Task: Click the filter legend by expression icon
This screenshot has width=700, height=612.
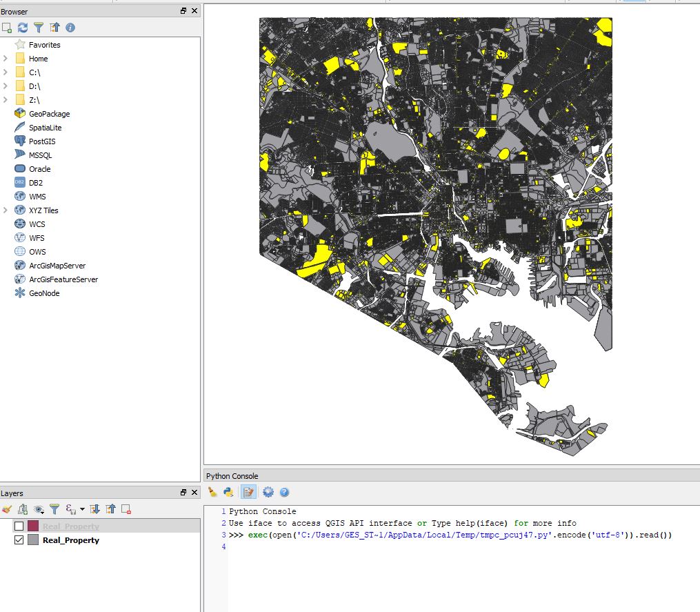Action: (x=70, y=509)
